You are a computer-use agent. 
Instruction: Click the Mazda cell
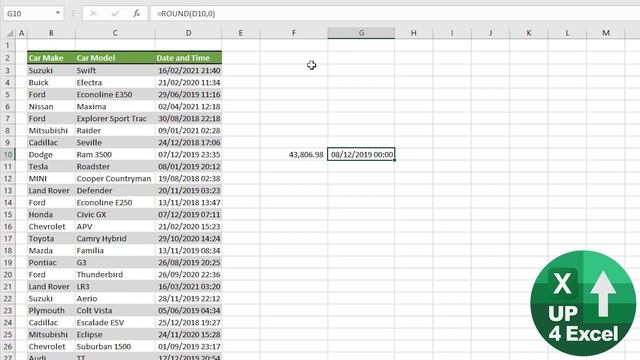coord(51,251)
